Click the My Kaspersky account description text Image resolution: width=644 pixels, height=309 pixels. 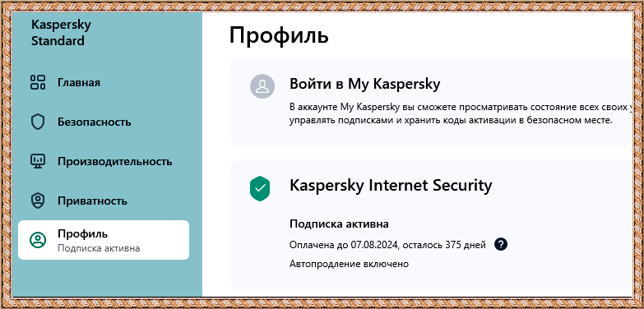(x=459, y=114)
